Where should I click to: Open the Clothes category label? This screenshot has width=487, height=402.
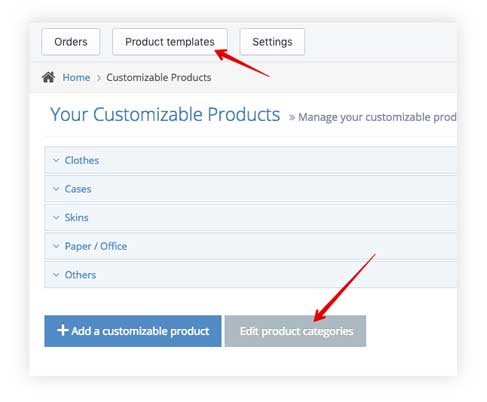pos(82,160)
